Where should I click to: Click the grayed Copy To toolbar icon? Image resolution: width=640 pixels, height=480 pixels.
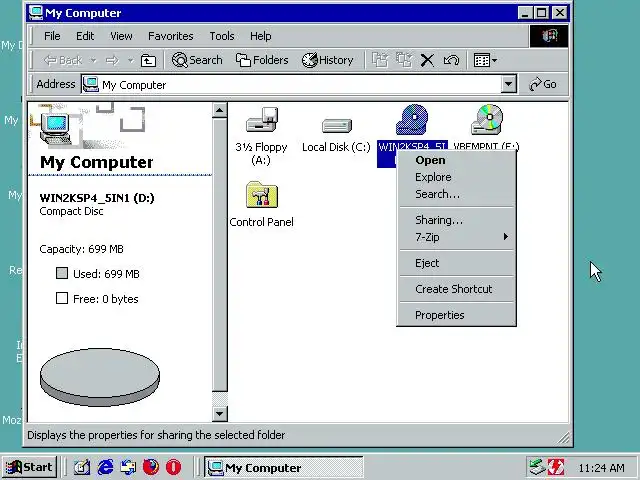tap(404, 60)
